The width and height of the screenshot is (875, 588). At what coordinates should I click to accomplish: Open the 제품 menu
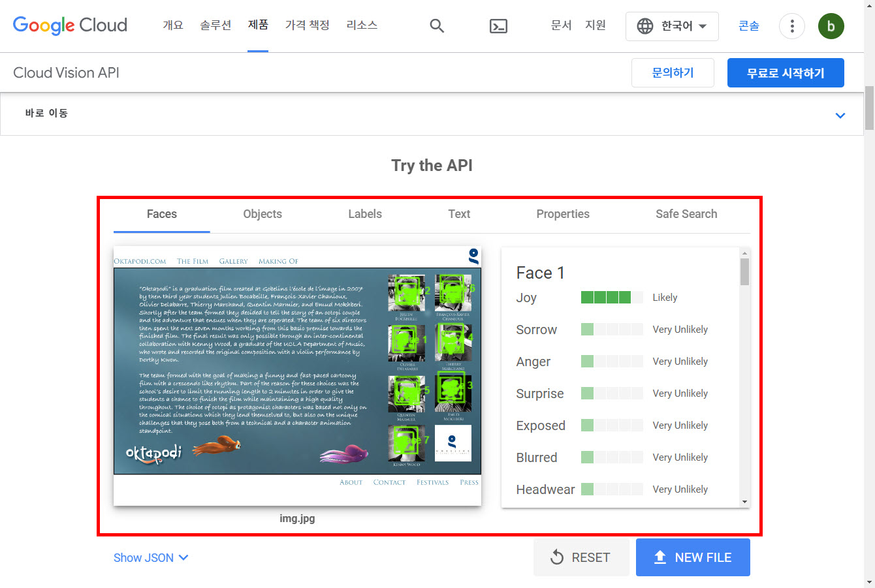pyautogui.click(x=258, y=25)
